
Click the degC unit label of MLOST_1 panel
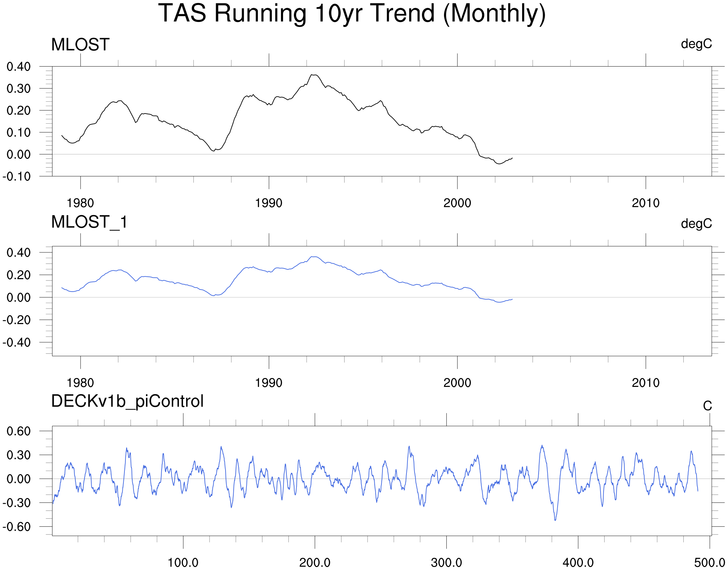pos(696,224)
